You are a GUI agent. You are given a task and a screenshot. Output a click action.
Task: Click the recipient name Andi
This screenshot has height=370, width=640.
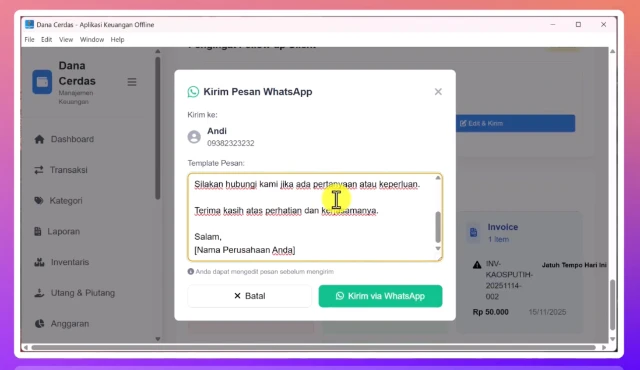pyautogui.click(x=217, y=131)
